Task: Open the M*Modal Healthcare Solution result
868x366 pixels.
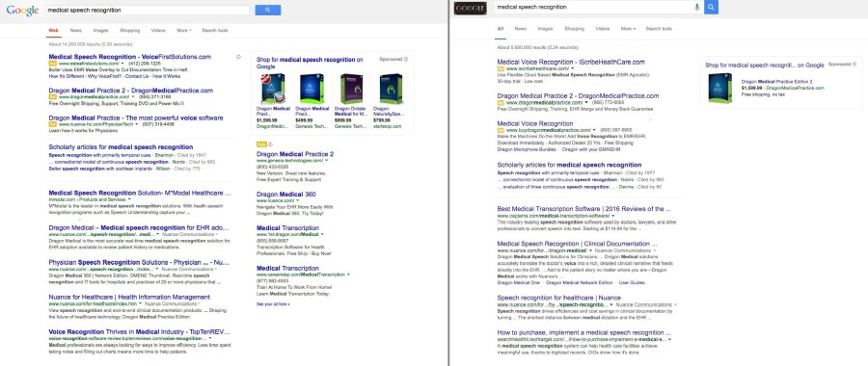Action: [140, 193]
